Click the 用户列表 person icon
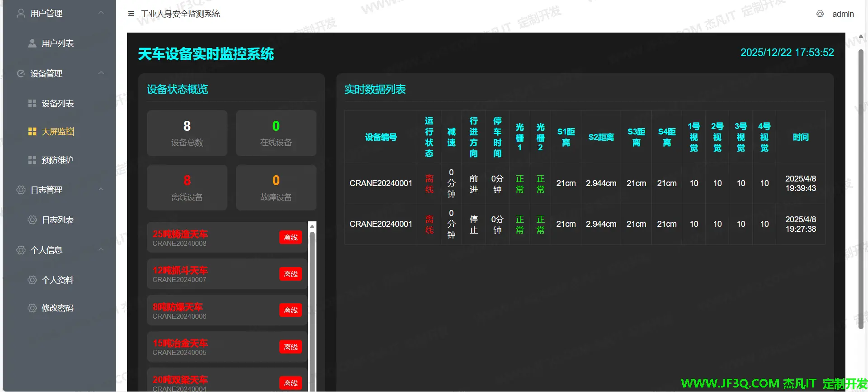This screenshot has width=868, height=392. coord(32,43)
